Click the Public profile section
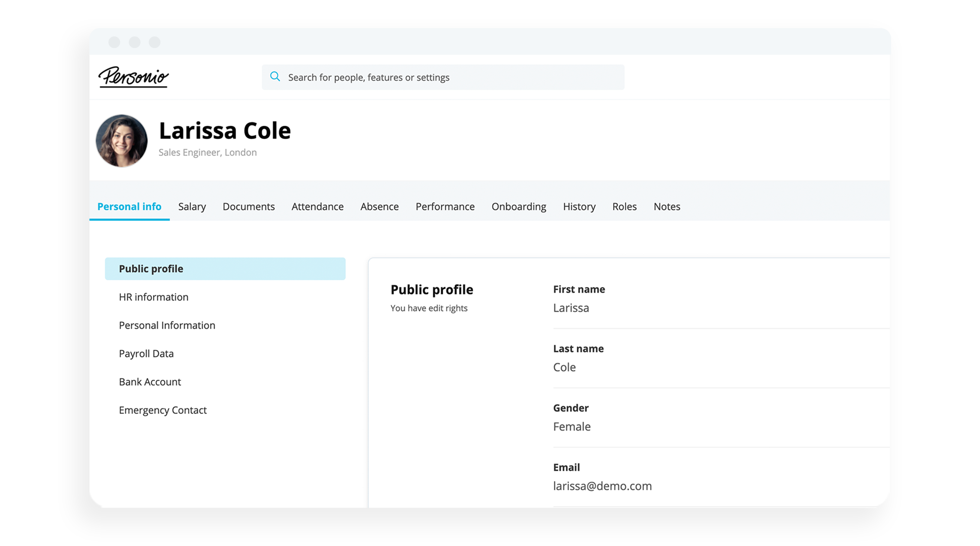Screen dimensions: 980x546 (226, 268)
